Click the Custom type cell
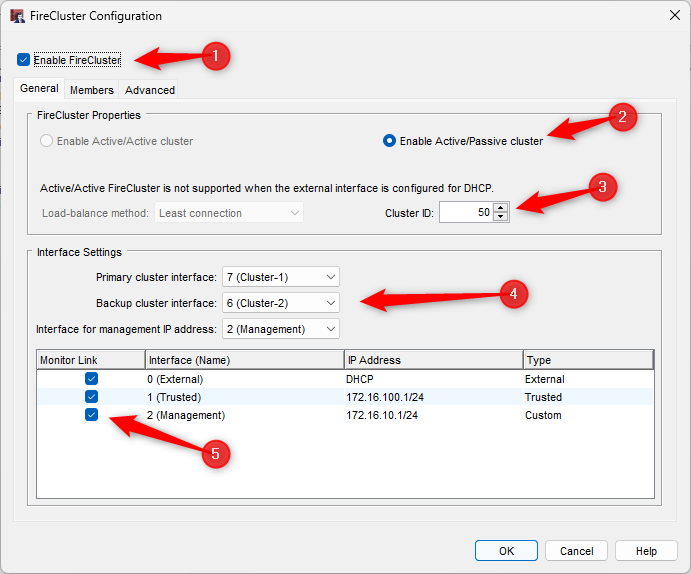Viewport: 691px width, 574px height. coord(543,415)
